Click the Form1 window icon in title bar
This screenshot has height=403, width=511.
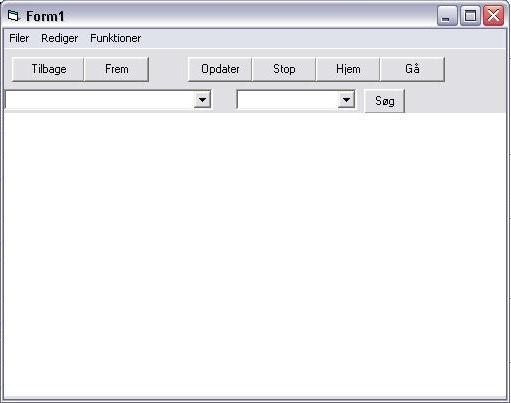[14, 16]
